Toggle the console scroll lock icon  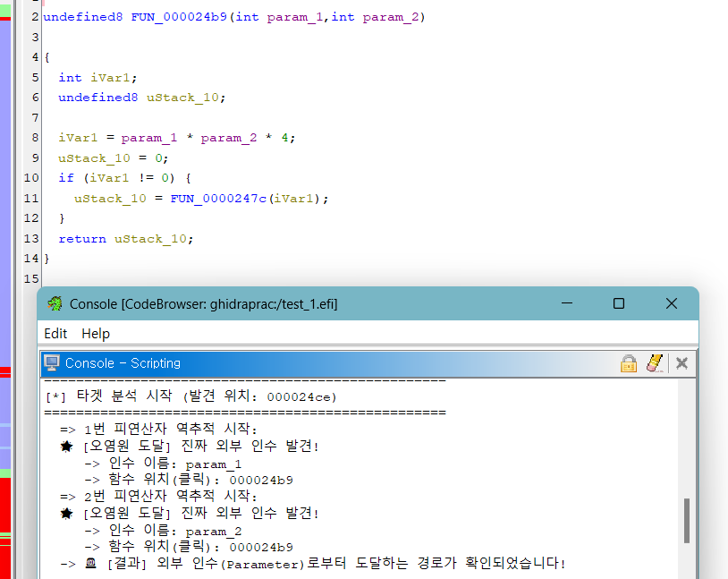[629, 363]
